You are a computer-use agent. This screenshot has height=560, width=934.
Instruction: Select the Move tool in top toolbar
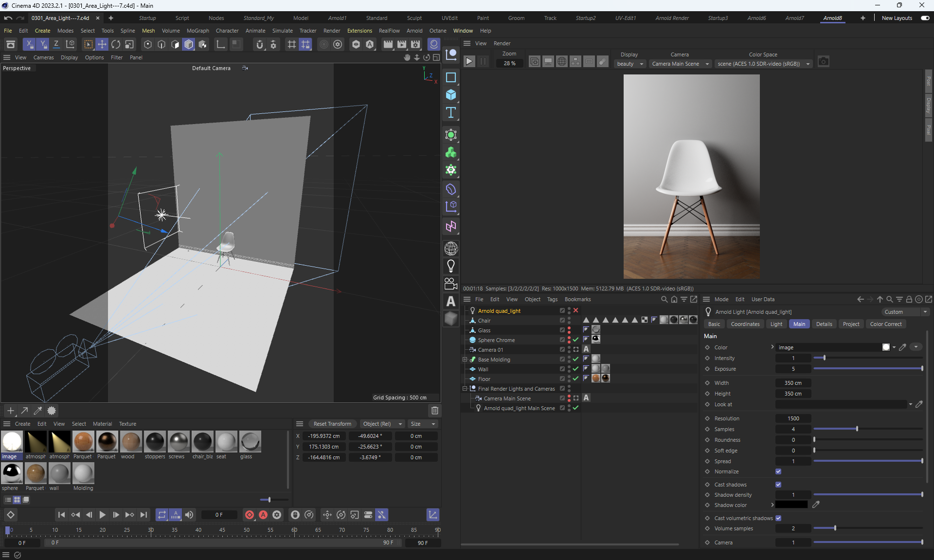click(x=102, y=44)
